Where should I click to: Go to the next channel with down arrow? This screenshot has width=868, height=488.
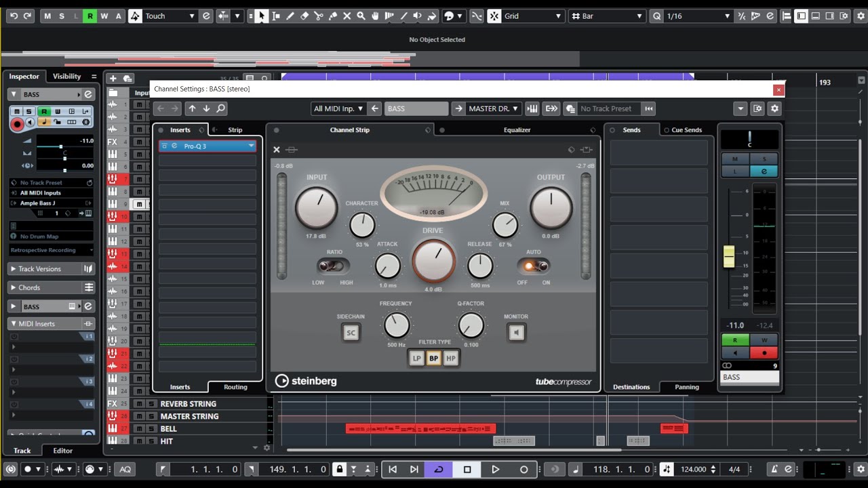coord(207,108)
